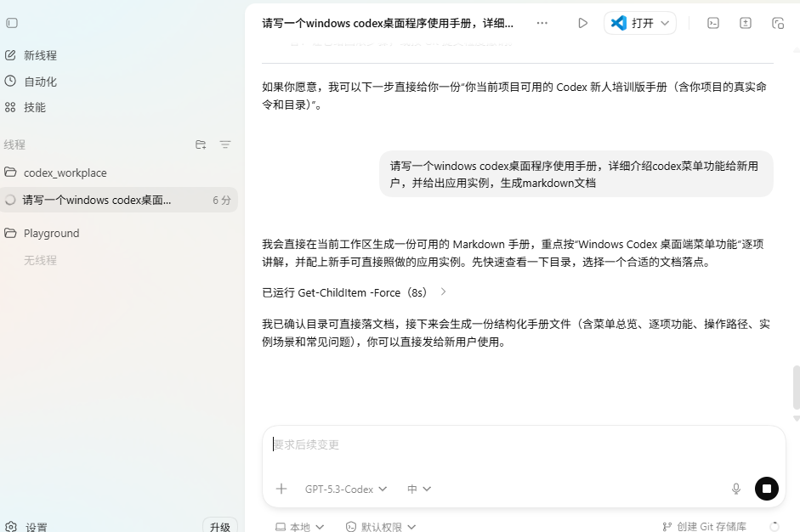Click the run play icon
Image resolution: width=800 pixels, height=532 pixels.
point(582,23)
